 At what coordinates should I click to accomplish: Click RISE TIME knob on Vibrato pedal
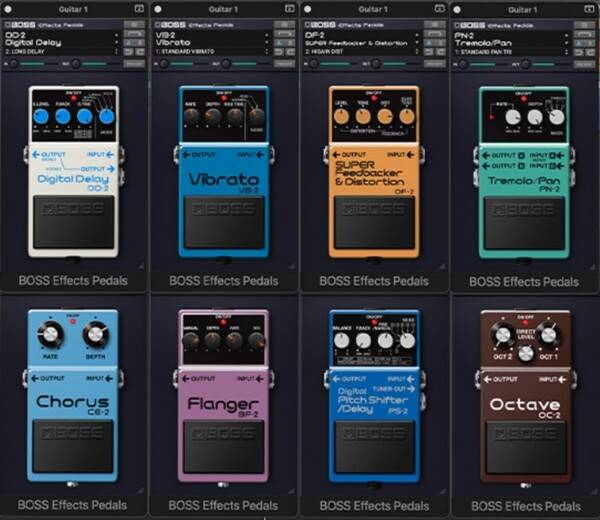pyautogui.click(x=235, y=116)
